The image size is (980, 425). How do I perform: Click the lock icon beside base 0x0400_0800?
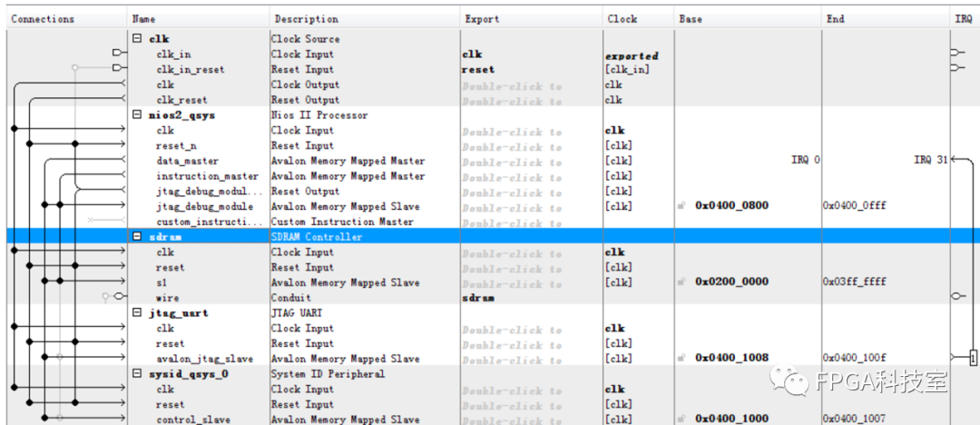(681, 206)
